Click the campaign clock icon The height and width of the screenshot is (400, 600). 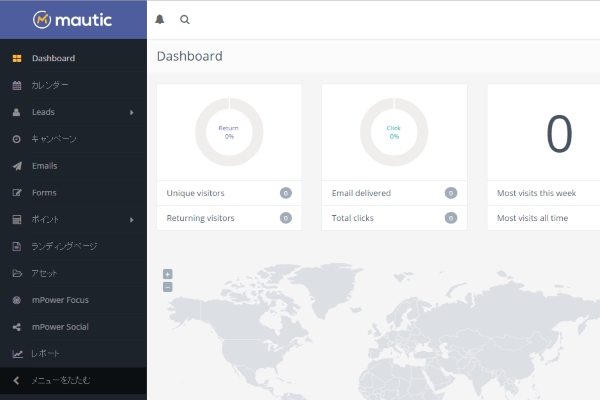point(17,139)
